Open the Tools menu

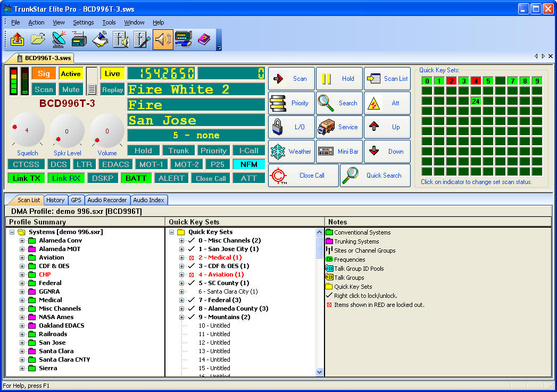click(x=109, y=22)
